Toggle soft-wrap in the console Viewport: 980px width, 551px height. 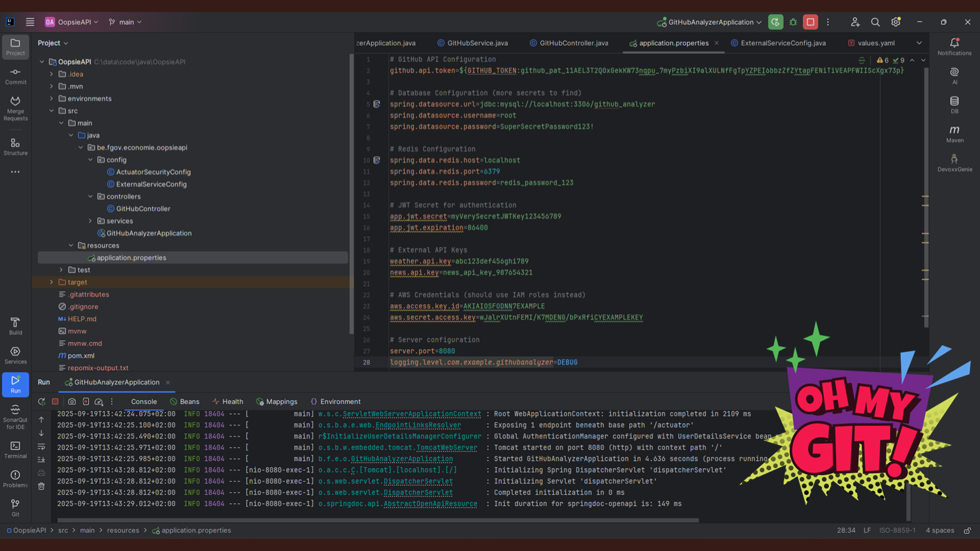(x=41, y=447)
